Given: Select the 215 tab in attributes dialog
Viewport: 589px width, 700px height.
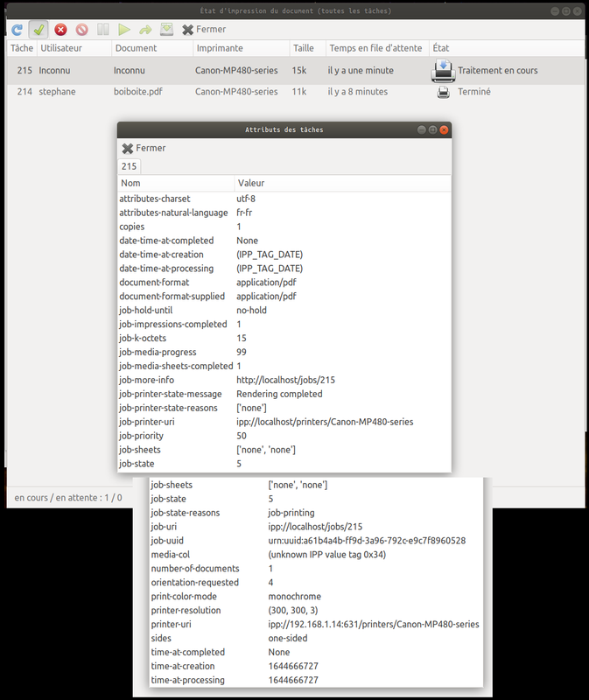Looking at the screenshot, I should 129,166.
